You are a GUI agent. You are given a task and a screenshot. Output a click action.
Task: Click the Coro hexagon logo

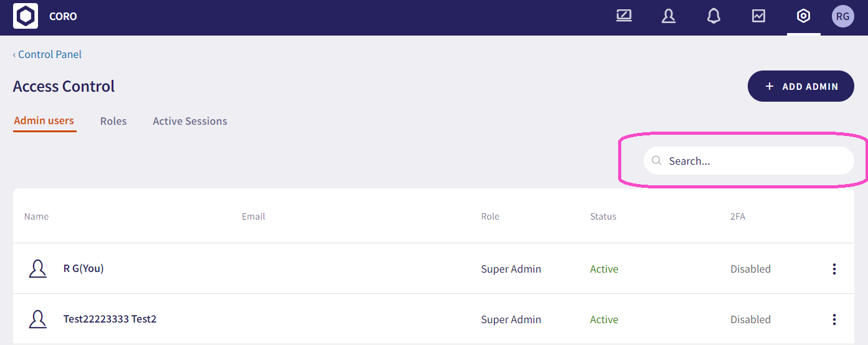click(x=26, y=16)
